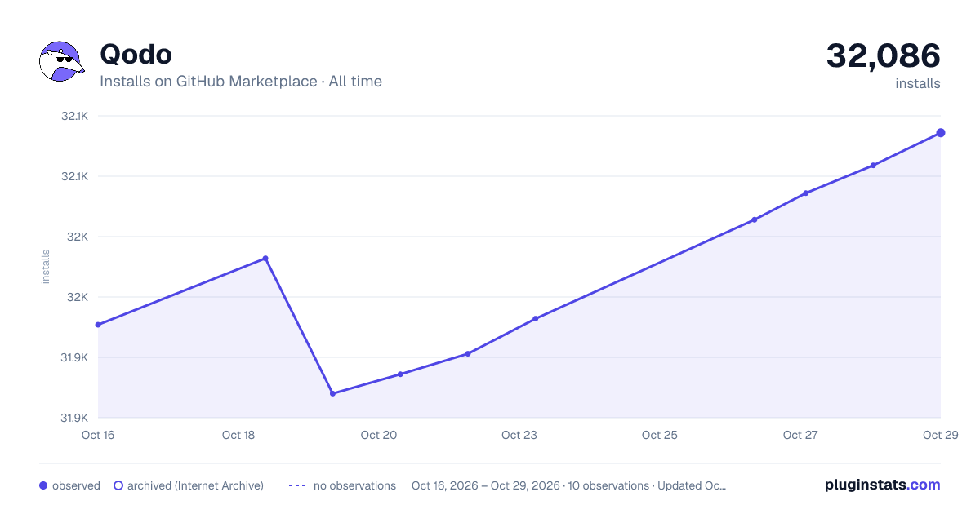The width and height of the screenshot is (980, 514).
Task: Click the Qodo mascot logo
Action: pyautogui.click(x=62, y=61)
